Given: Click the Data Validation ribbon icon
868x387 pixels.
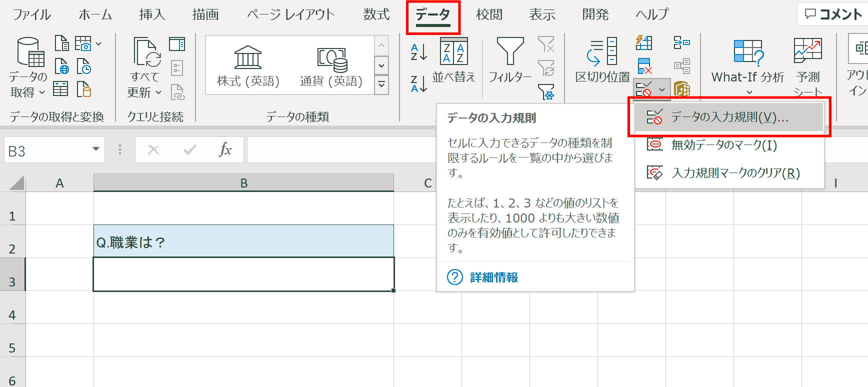Looking at the screenshot, I should pos(644,89).
